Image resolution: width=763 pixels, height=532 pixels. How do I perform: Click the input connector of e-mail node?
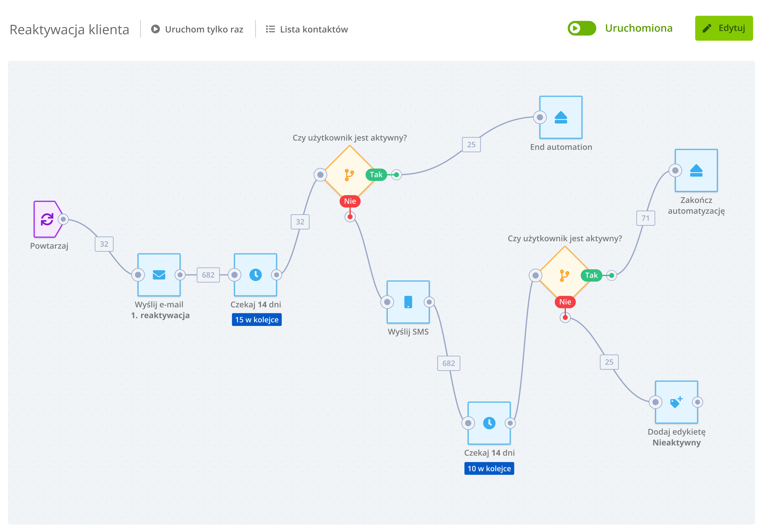coord(138,275)
